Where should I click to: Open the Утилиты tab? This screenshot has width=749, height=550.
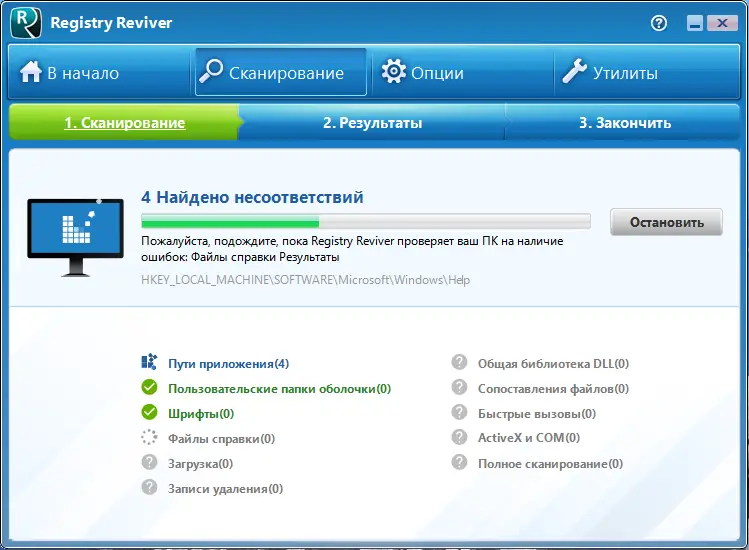click(647, 72)
